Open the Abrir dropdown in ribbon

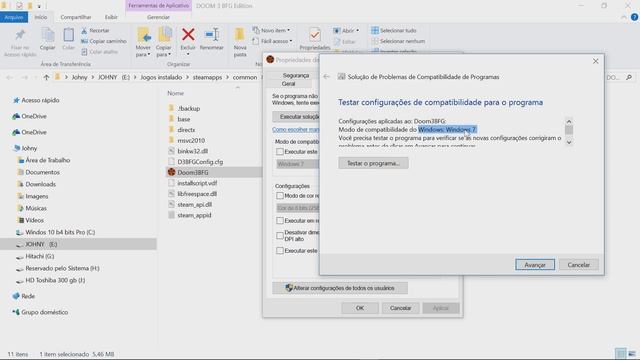pyautogui.click(x=346, y=31)
